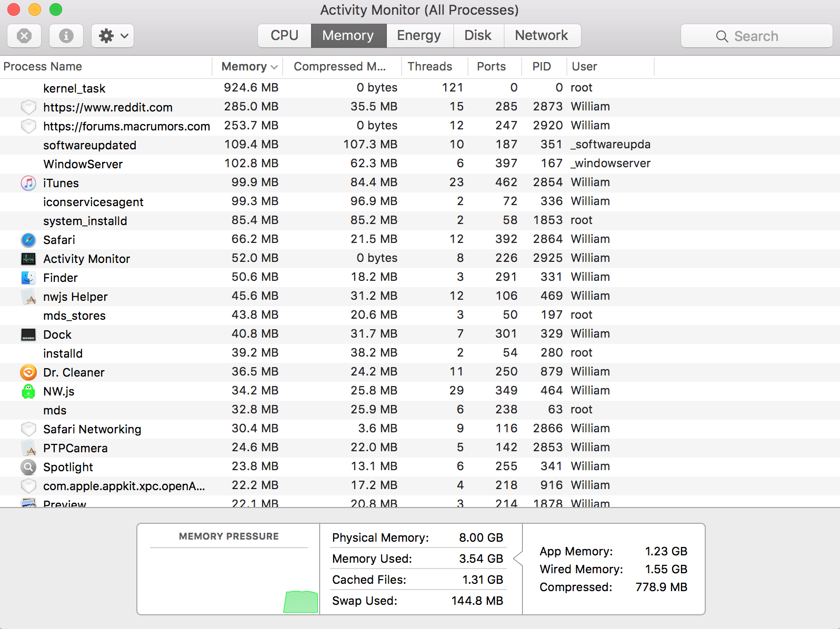Toggle Memory column sort order
Screen dimensions: 840x629
click(x=247, y=66)
